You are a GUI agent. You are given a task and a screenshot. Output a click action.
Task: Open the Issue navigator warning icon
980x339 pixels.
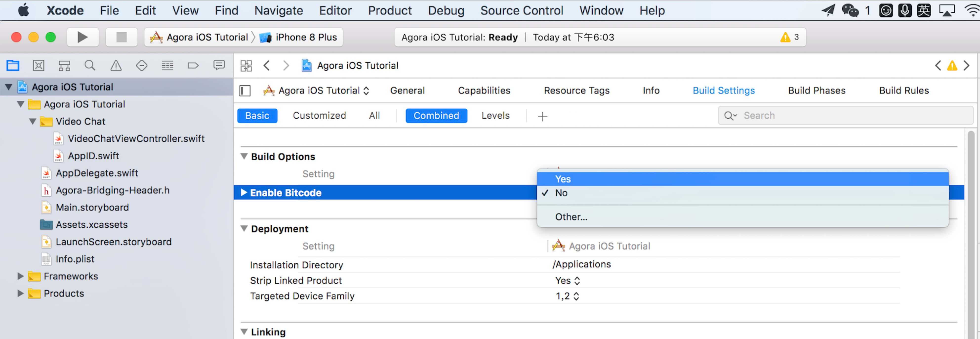(116, 65)
